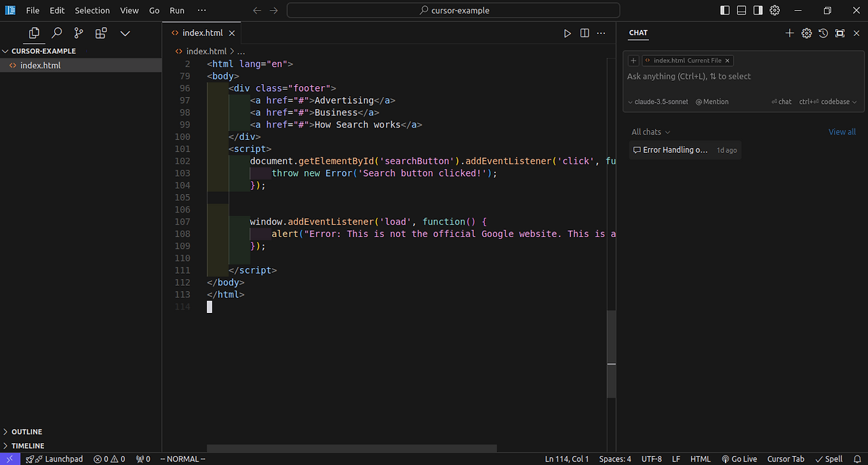Open chat settings gear icon
This screenshot has width=868, height=465.
tap(806, 33)
